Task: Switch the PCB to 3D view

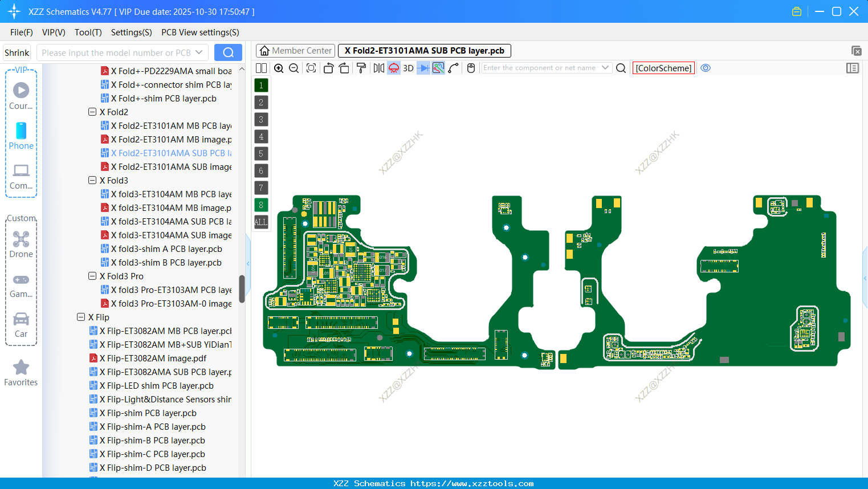Action: coord(407,68)
